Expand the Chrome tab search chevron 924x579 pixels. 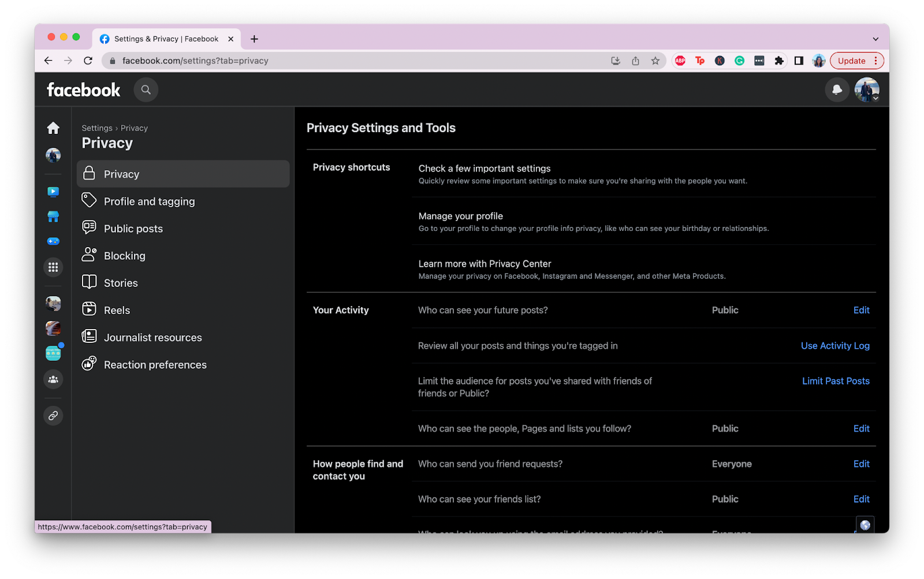(875, 39)
